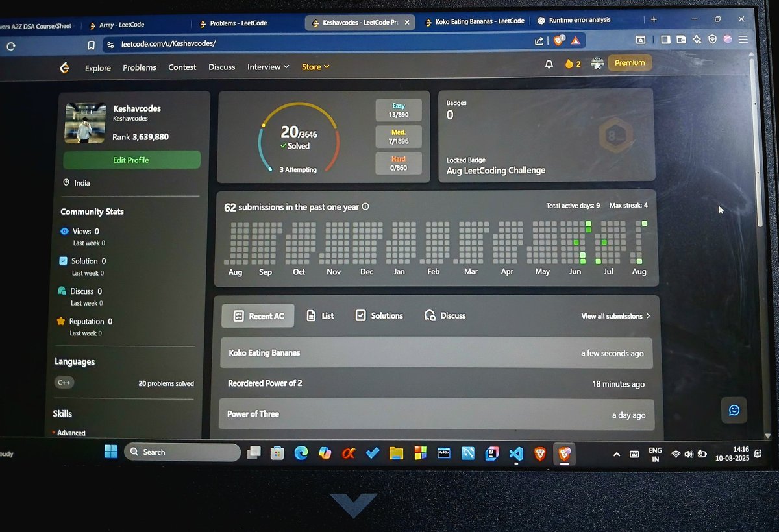Click the Brave Shields lion icon
Image resolution: width=779 pixels, height=532 pixels.
click(559, 40)
